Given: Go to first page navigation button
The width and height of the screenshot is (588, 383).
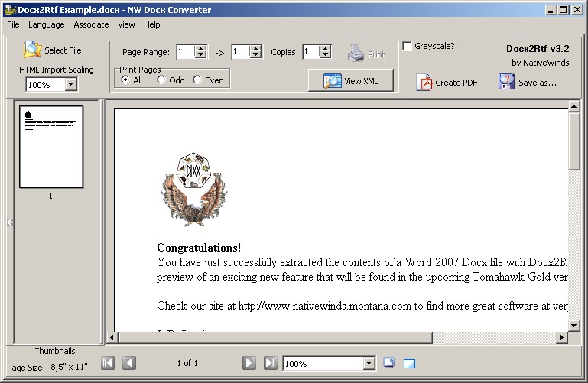Looking at the screenshot, I should 108,363.
